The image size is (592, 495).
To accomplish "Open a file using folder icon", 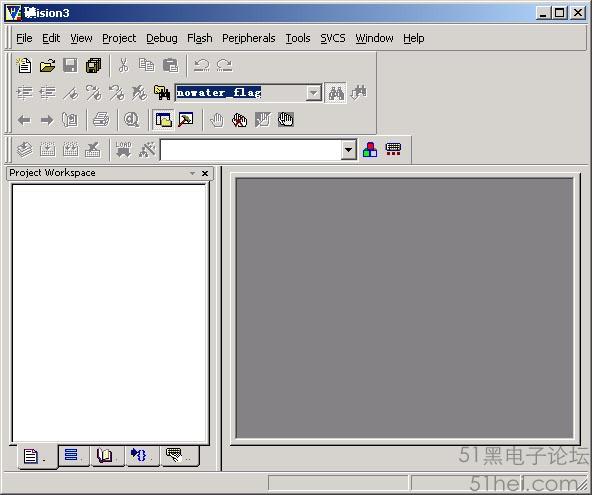I will pos(48,65).
